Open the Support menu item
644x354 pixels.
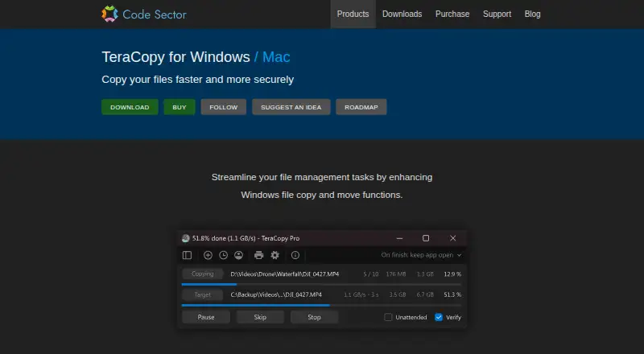497,14
